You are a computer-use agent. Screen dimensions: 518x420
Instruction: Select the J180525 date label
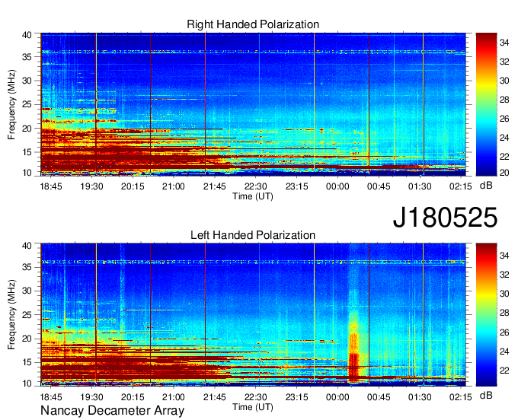pyautogui.click(x=445, y=218)
